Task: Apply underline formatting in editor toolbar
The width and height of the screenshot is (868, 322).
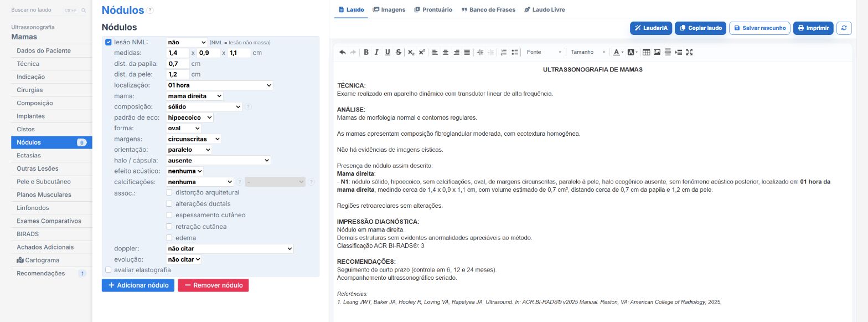Action: click(x=387, y=52)
